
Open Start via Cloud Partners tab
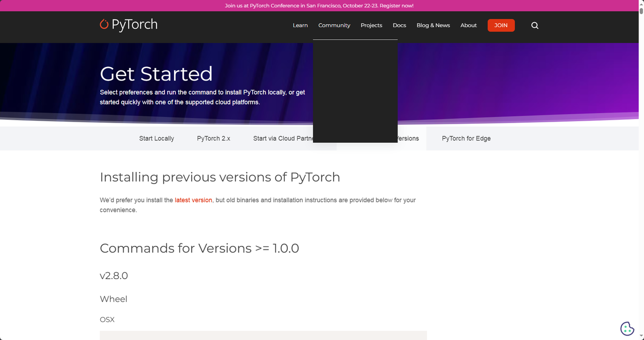(282, 138)
